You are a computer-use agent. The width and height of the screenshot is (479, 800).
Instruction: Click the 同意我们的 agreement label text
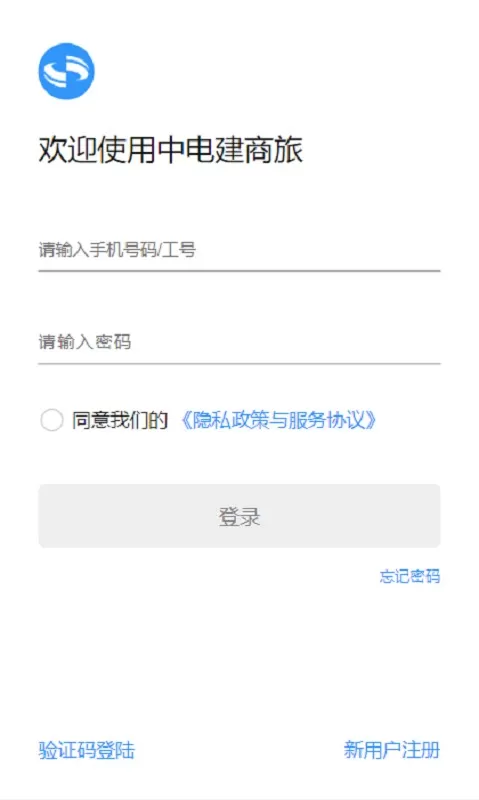[120, 420]
